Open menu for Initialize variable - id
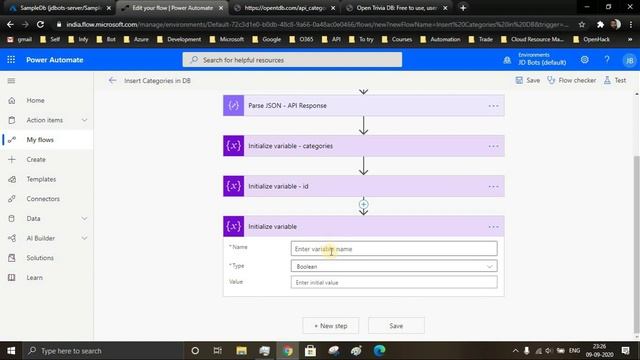640x360 pixels. [x=493, y=187]
